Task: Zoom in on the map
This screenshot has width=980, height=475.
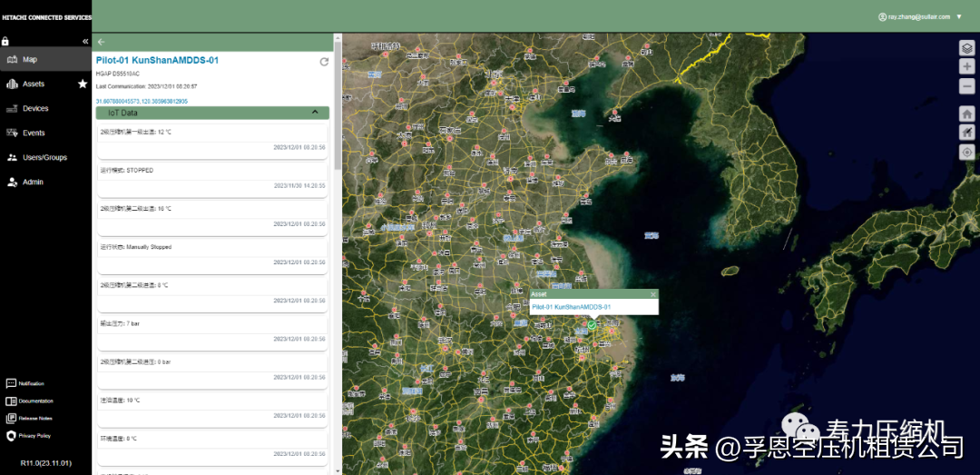Action: pos(967,67)
